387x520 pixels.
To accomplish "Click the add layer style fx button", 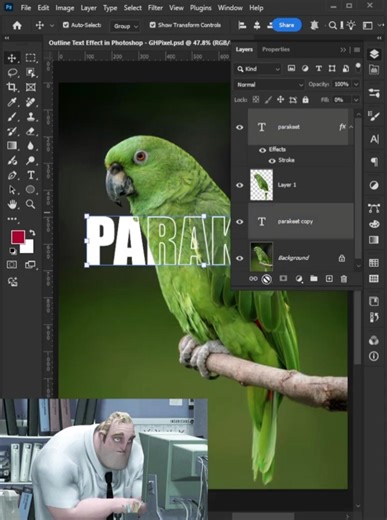I will tap(266, 279).
